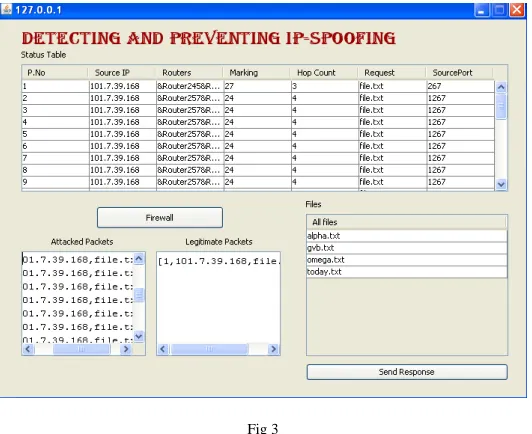Click Legitimate Packets scroll right arrow

pyautogui.click(x=273, y=349)
